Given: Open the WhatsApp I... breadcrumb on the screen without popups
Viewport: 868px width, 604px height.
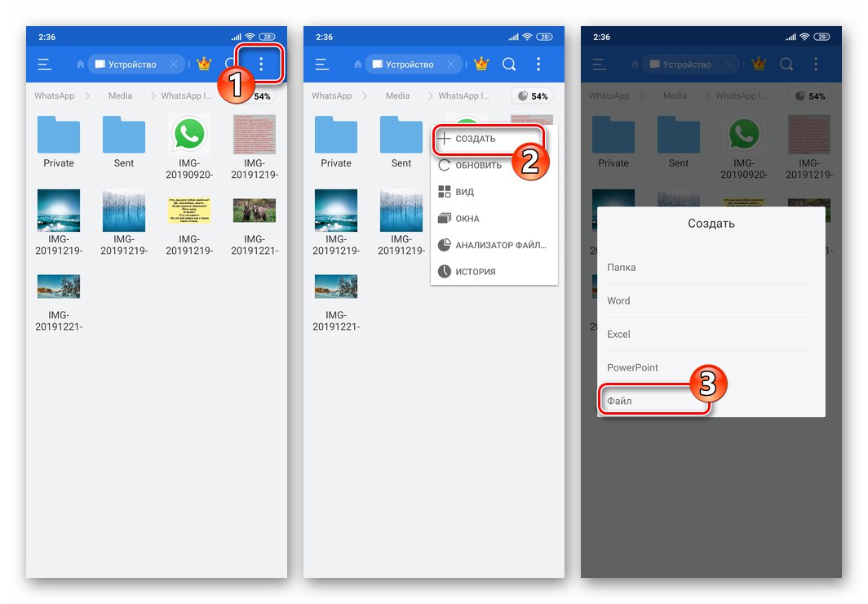Looking at the screenshot, I should click(x=186, y=95).
